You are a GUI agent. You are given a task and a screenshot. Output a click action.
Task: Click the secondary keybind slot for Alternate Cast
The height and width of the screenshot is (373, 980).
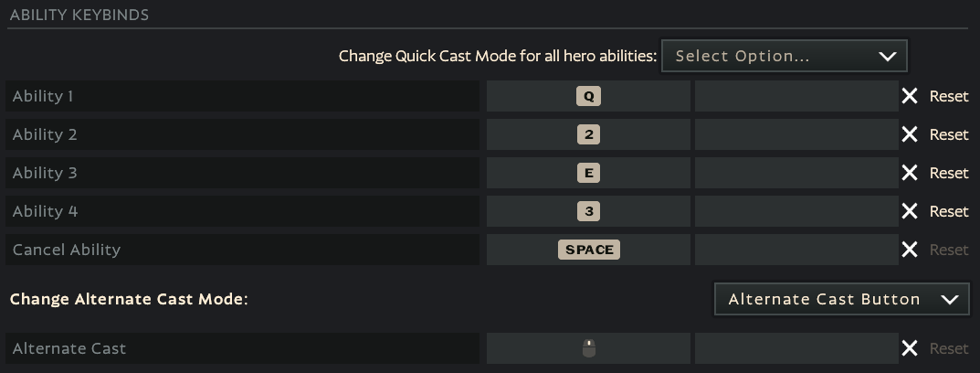pyautogui.click(x=796, y=348)
